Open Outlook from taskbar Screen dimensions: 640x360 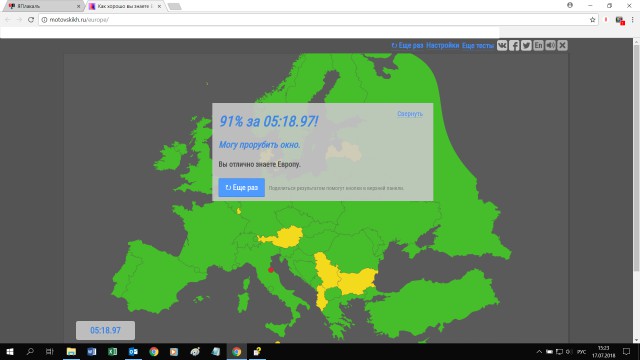(133, 351)
